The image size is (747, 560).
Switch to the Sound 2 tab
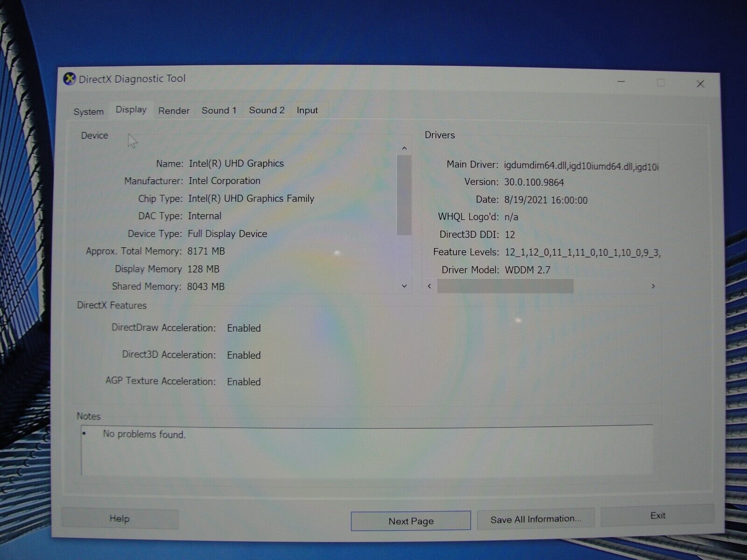coord(267,110)
